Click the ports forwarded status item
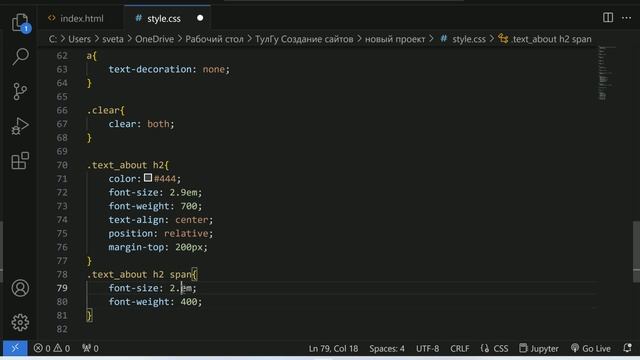This screenshot has width=640, height=360. pyautogui.click(x=90, y=348)
